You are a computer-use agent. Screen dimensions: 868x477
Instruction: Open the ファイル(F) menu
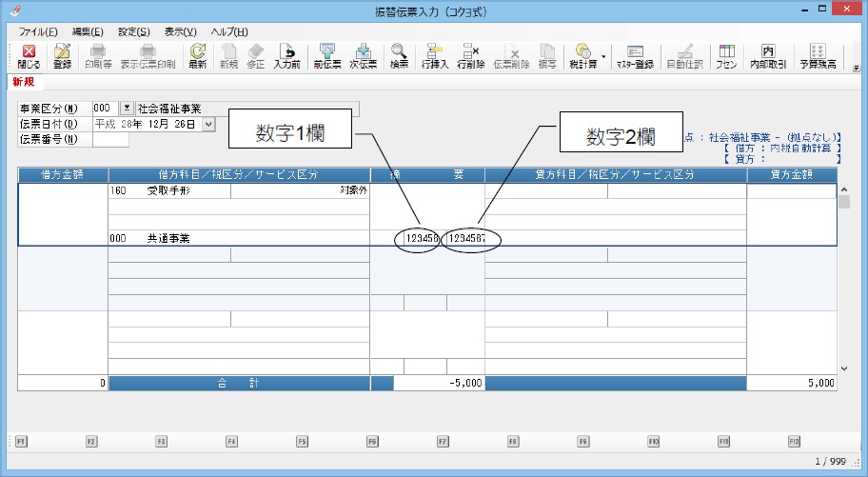tap(39, 32)
